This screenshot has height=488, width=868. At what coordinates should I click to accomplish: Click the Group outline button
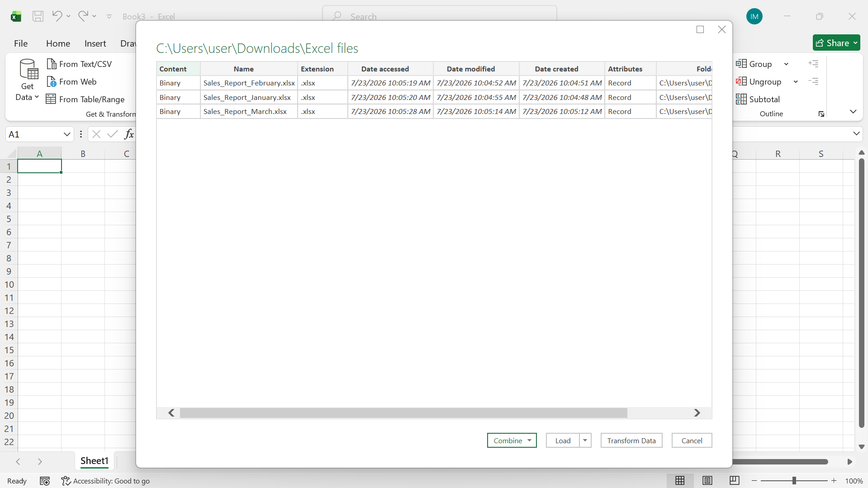click(754, 64)
